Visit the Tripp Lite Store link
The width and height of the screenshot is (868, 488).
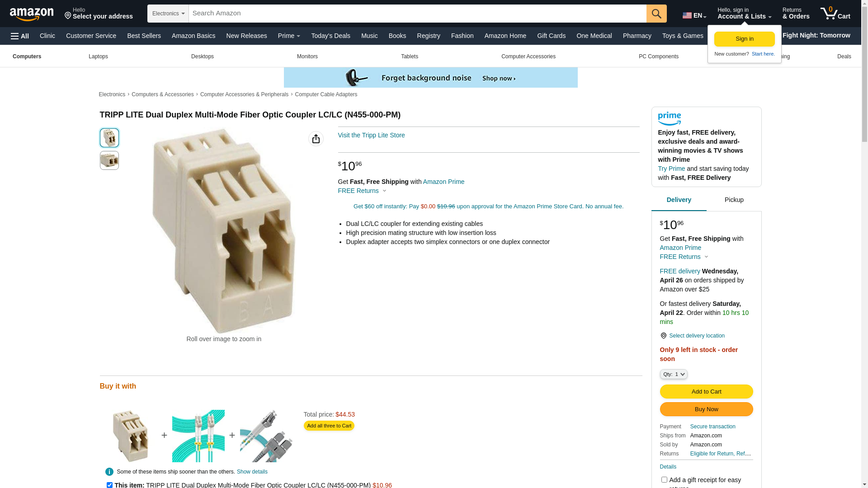[371, 135]
